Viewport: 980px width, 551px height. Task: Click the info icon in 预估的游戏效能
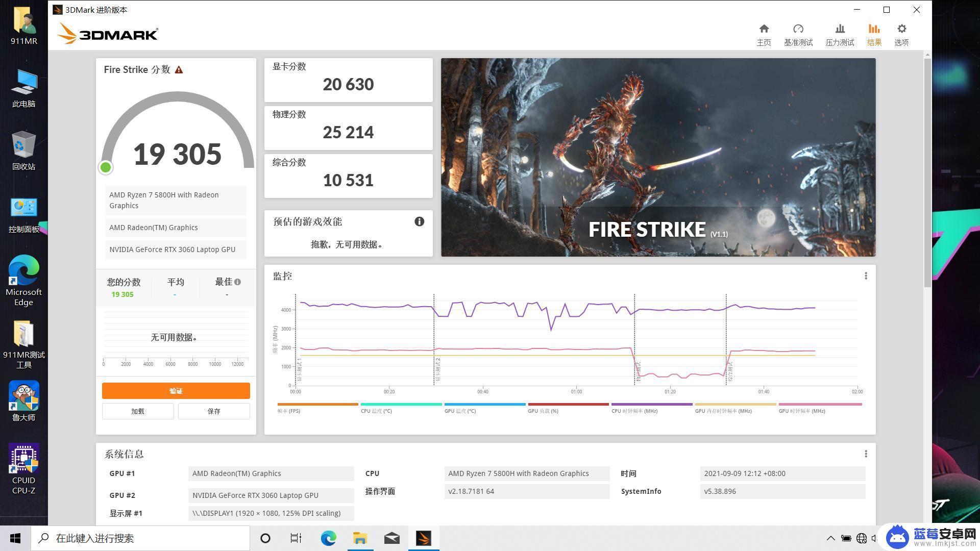click(419, 221)
